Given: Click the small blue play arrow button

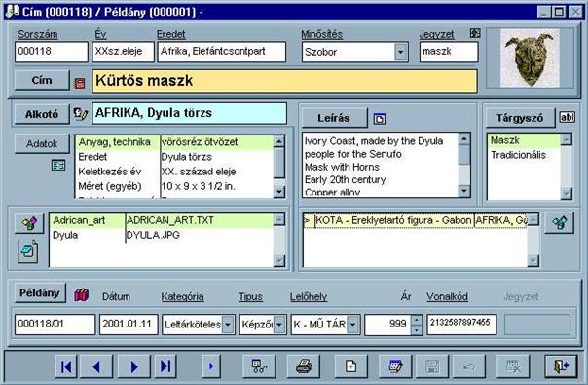Looking at the screenshot, I should tap(211, 366).
